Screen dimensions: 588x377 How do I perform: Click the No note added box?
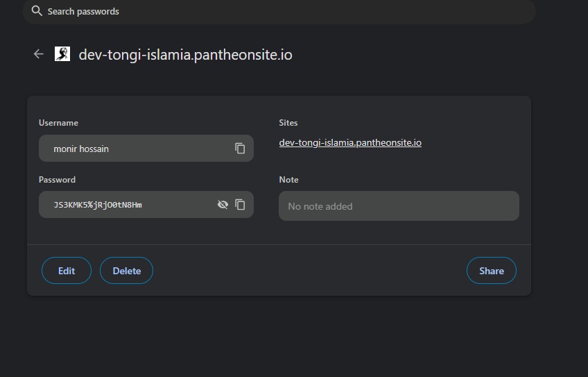coord(399,206)
